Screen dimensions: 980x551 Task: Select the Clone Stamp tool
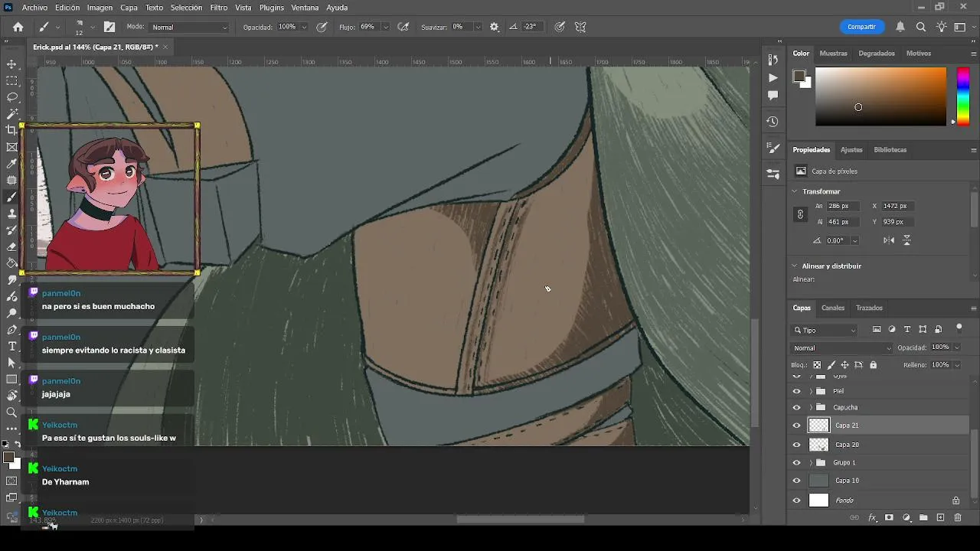click(11, 214)
